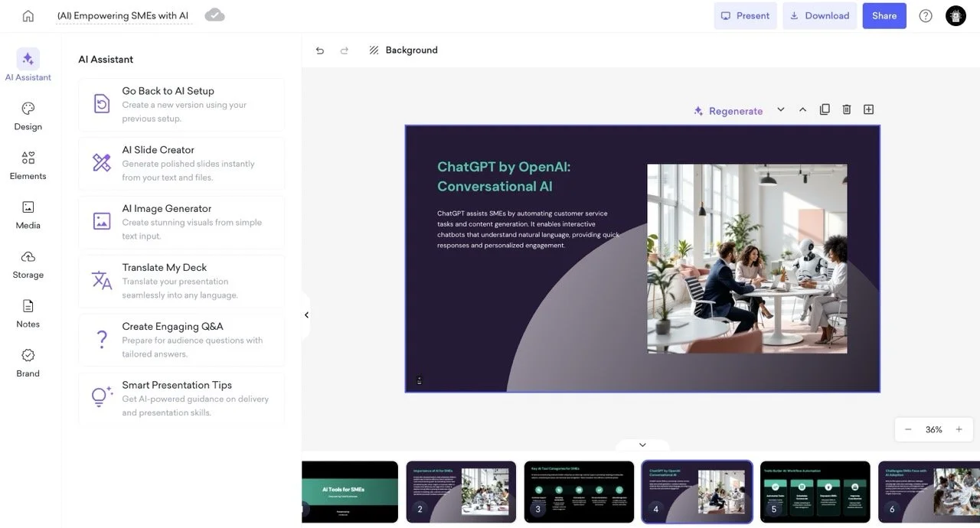Edit the presentation title field
Screen dimensions: 980x528
coord(122,15)
